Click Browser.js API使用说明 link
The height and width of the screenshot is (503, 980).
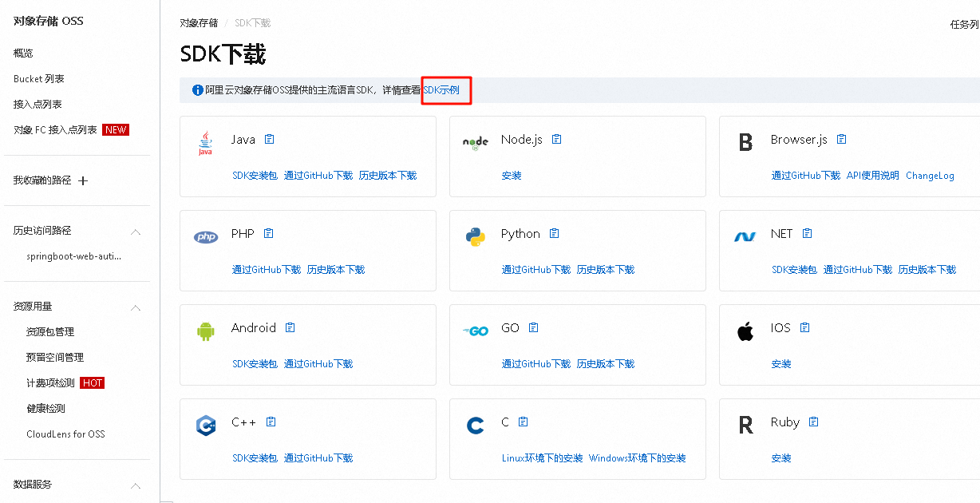(x=873, y=175)
